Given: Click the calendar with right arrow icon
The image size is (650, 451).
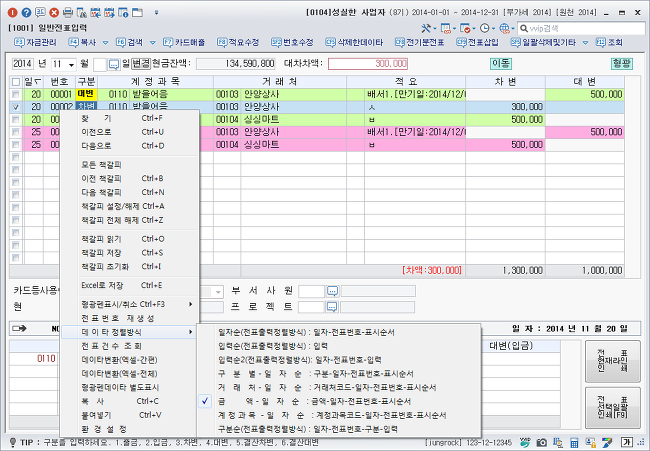Looking at the screenshot, I should (x=109, y=13).
